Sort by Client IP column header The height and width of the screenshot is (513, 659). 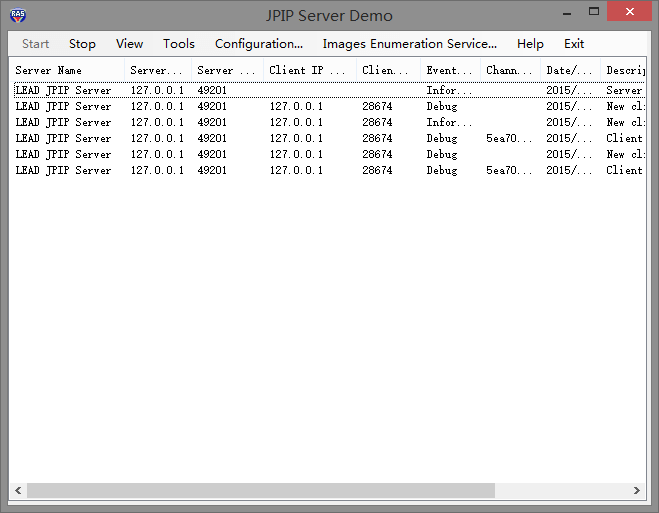pyautogui.click(x=309, y=71)
